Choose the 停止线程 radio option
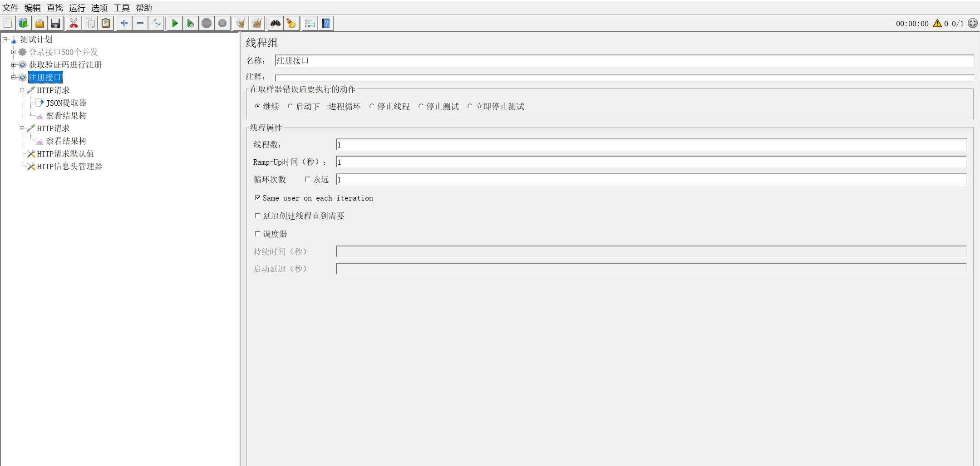The height and width of the screenshot is (466, 980). click(372, 106)
